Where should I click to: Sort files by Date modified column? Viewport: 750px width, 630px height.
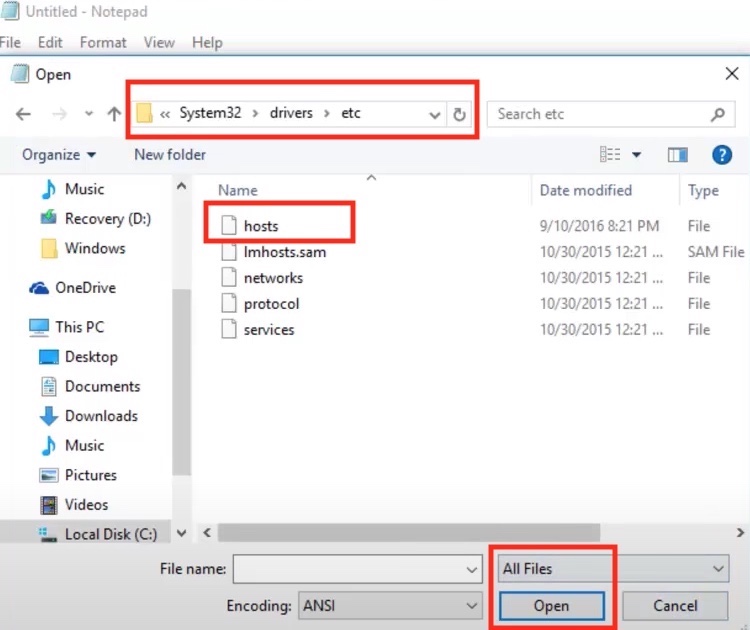point(586,190)
